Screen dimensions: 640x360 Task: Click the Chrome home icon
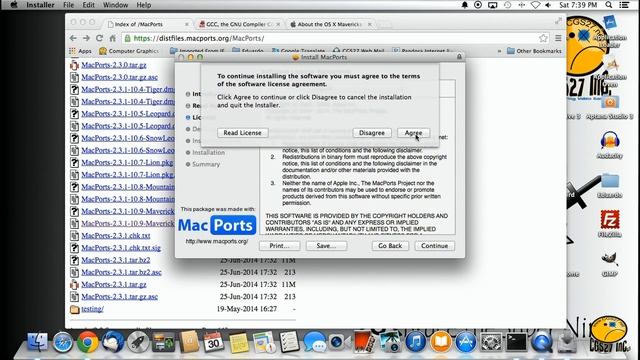point(112,38)
